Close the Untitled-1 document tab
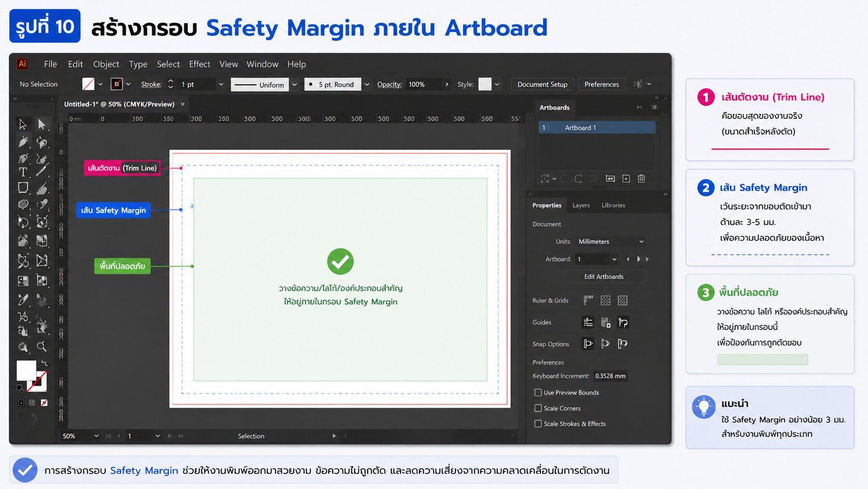The image size is (868, 489). [x=183, y=104]
